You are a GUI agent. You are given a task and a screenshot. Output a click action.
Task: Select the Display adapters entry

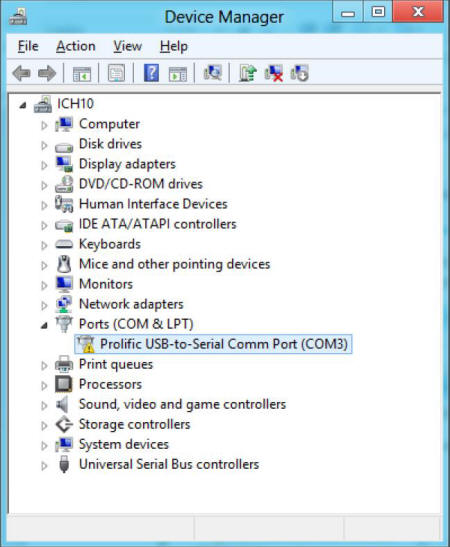pyautogui.click(x=127, y=164)
